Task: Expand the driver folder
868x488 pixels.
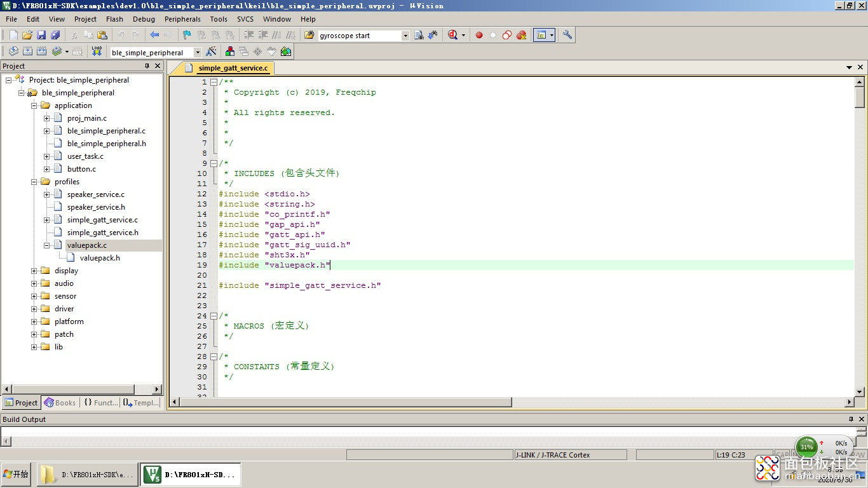Action: coord(34,309)
